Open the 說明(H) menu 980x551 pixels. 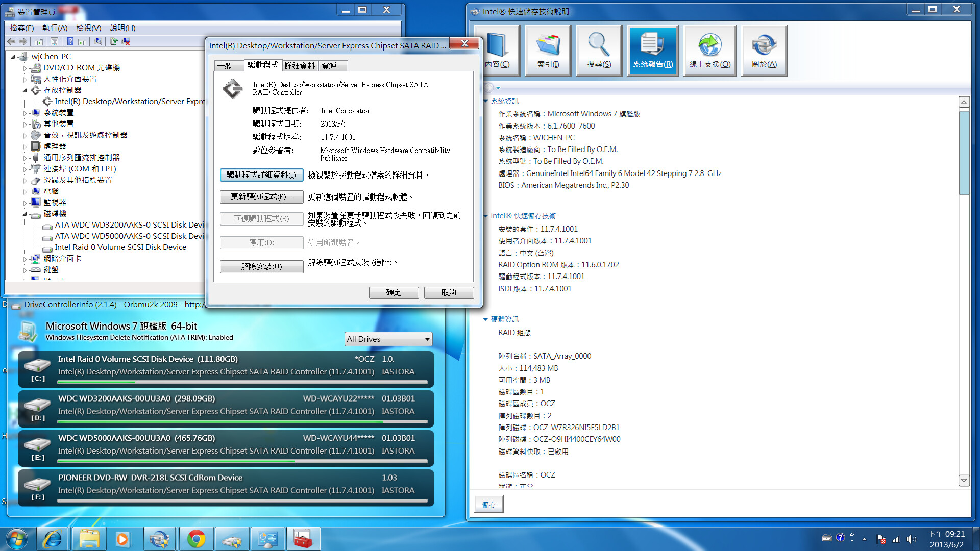point(123,28)
